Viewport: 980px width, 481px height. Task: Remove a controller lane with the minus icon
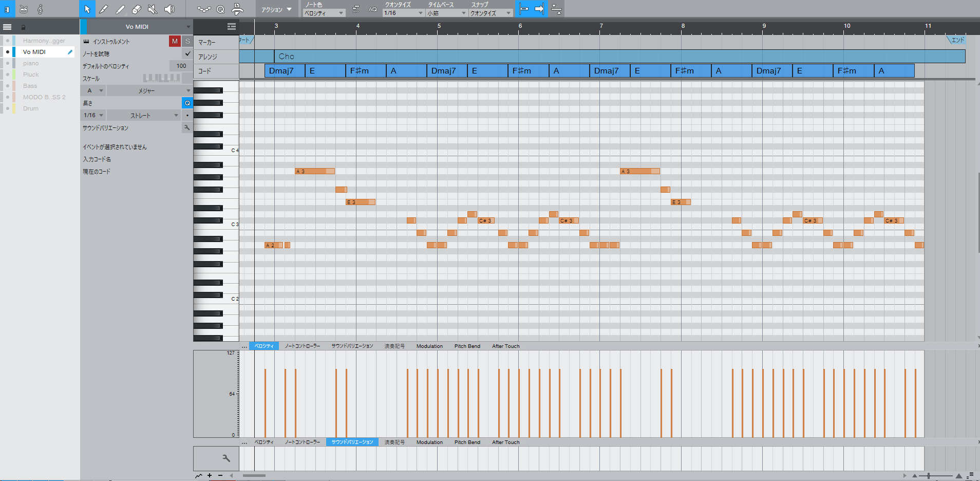(x=220, y=475)
